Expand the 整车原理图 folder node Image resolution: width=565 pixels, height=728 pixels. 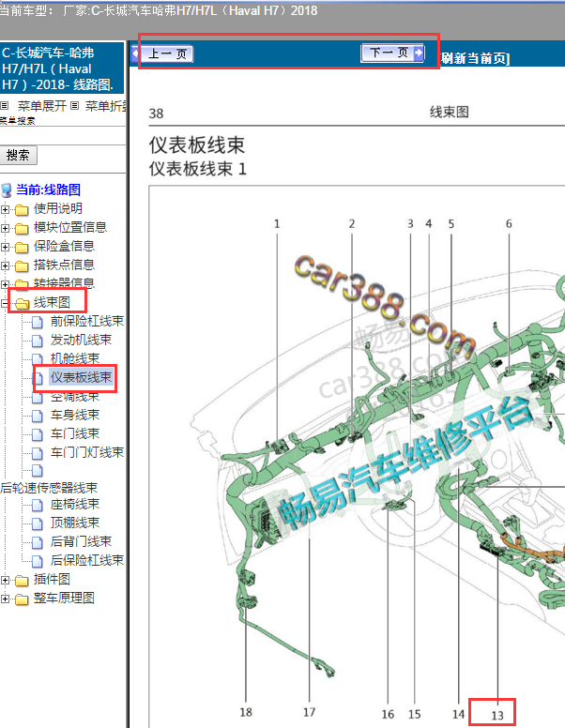[5, 599]
